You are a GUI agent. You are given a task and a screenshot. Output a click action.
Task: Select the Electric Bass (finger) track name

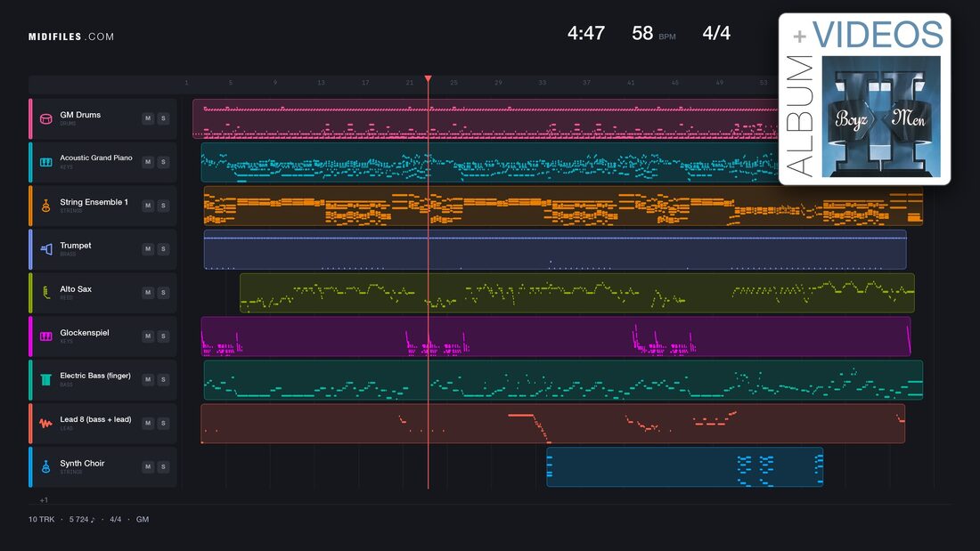pos(95,376)
